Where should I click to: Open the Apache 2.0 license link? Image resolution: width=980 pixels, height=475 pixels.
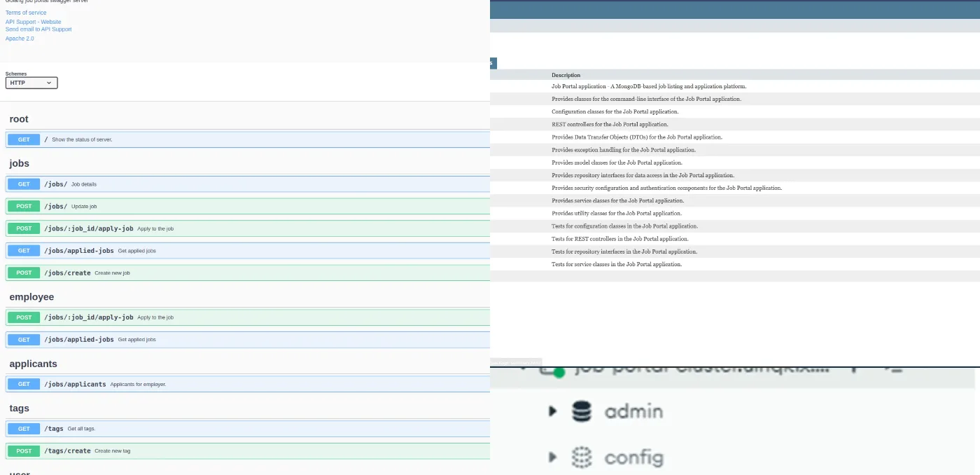pos(20,39)
